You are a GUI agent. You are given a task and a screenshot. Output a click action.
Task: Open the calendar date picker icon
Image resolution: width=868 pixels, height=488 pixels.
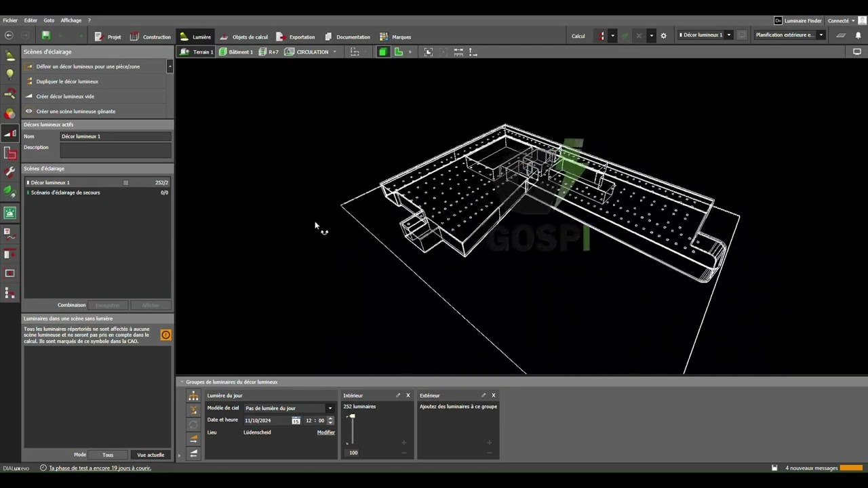pos(296,420)
